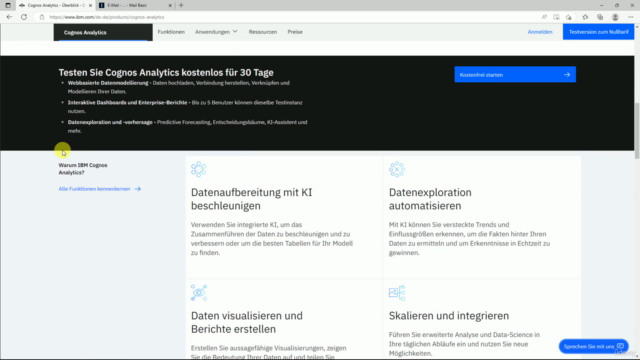Click the Datenexploration automatisieren icon

point(397,169)
